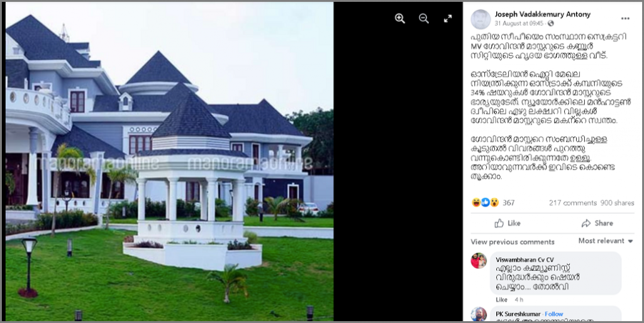Show the 900 shares list

618,203
